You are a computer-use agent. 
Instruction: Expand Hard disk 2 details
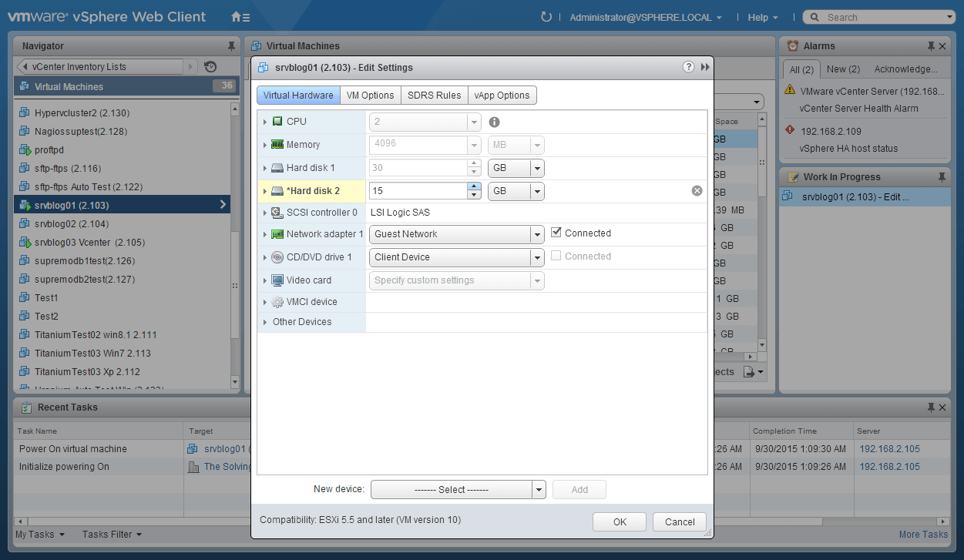coord(265,191)
